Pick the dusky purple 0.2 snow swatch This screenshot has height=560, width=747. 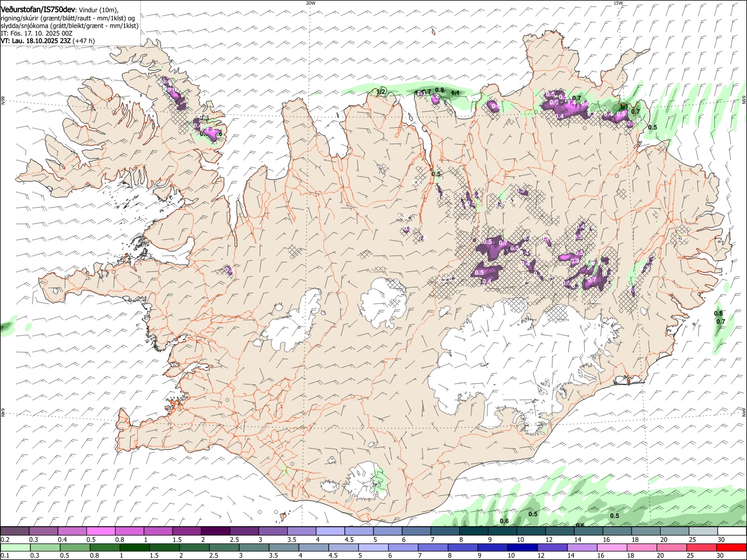[x=15, y=531]
